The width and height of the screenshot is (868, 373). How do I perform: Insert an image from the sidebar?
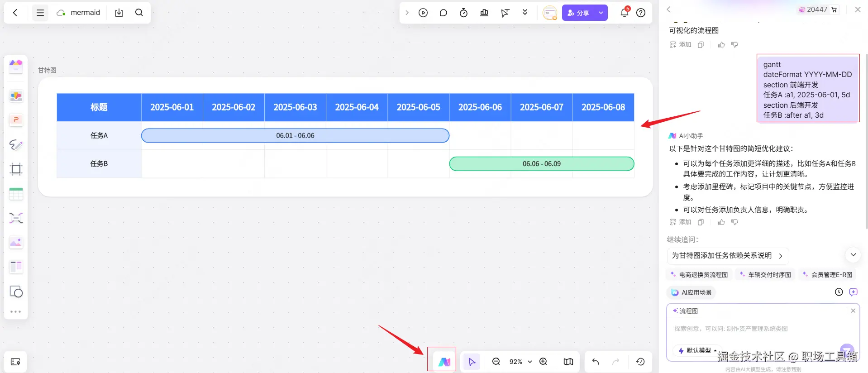point(16,243)
